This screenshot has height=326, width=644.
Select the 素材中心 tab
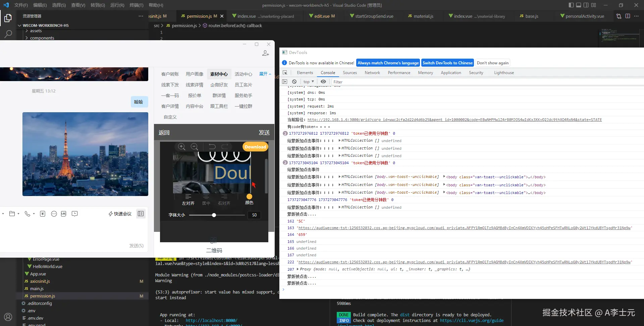219,74
